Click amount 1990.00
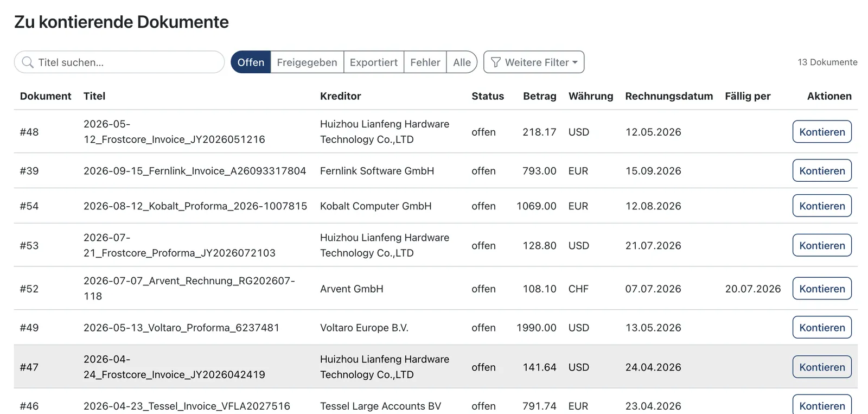The image size is (868, 414). (537, 328)
